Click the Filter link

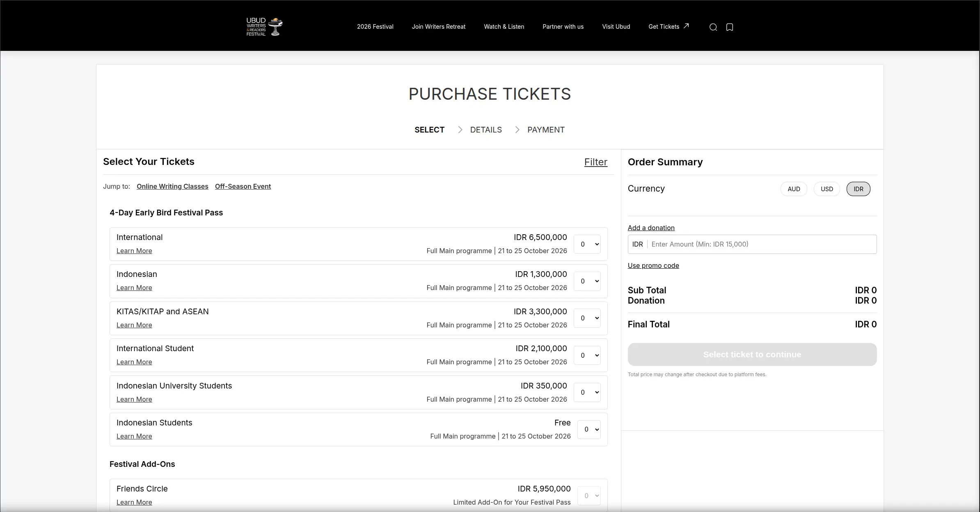tap(595, 162)
